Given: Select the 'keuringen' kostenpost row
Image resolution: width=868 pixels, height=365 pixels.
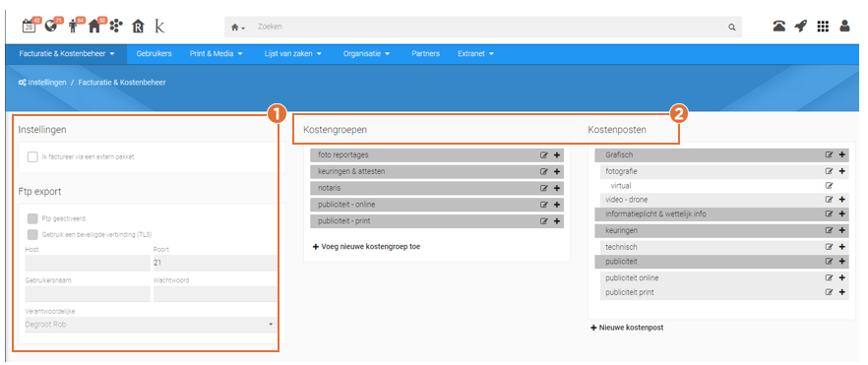Looking at the screenshot, I should (x=722, y=230).
